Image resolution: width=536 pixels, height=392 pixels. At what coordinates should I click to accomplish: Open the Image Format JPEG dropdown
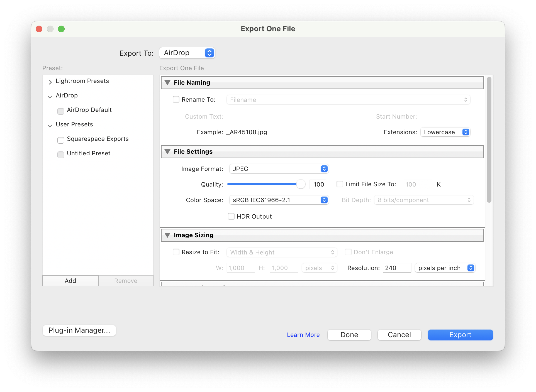pos(279,169)
